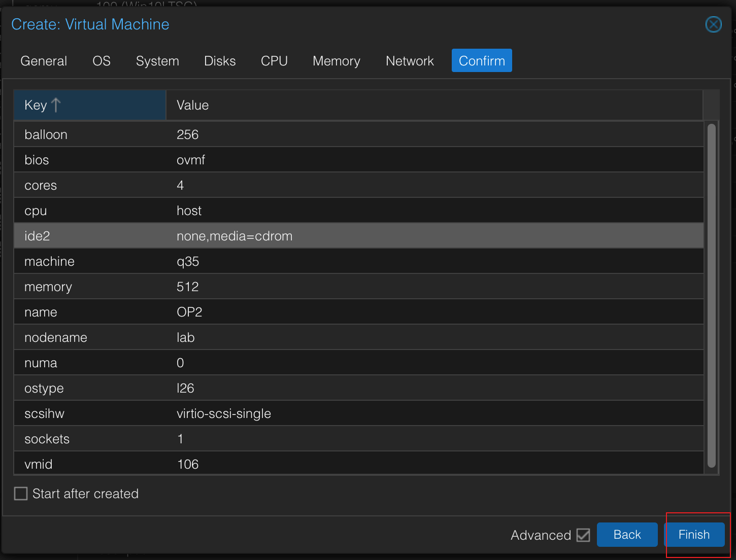Image resolution: width=736 pixels, height=560 pixels.
Task: Close the Create Virtual Machine dialog
Action: click(713, 24)
